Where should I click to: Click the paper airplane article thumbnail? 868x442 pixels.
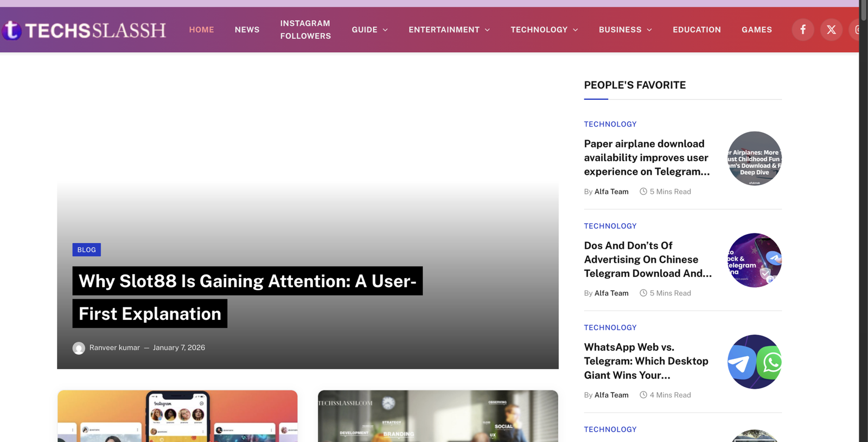[x=754, y=159]
